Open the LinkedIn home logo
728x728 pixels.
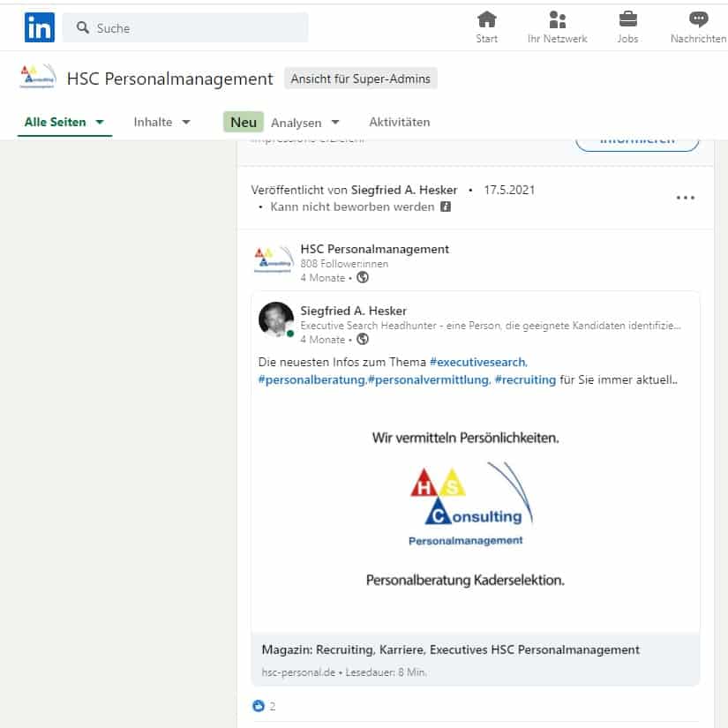tap(40, 27)
